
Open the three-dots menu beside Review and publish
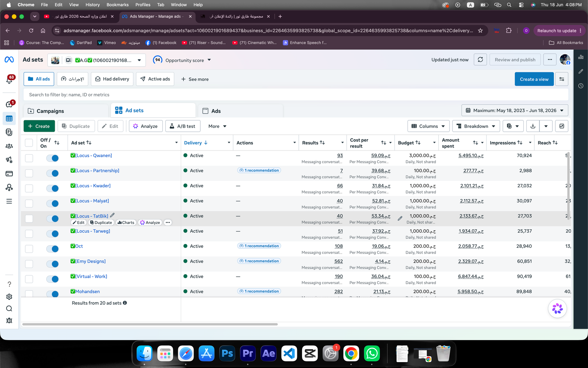pyautogui.click(x=550, y=60)
